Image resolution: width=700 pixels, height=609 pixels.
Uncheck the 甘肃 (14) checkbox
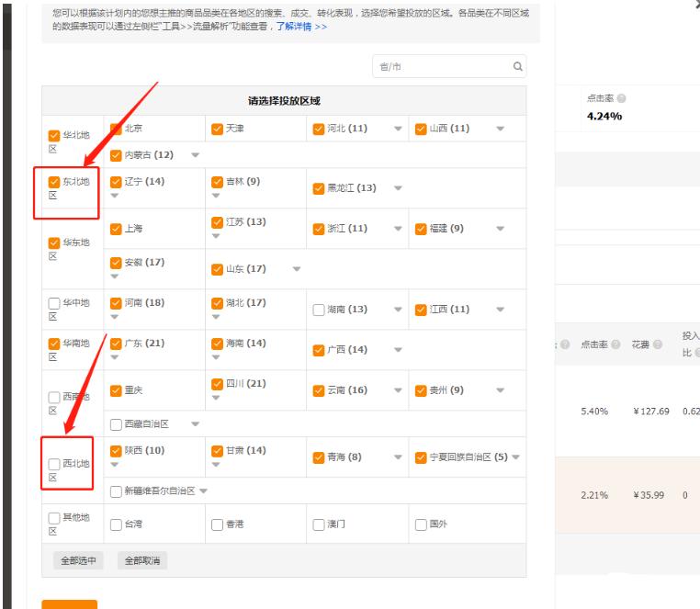coord(217,451)
